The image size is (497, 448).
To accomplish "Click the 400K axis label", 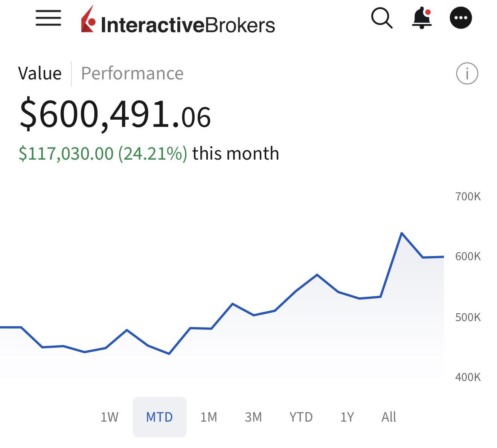I will (468, 377).
